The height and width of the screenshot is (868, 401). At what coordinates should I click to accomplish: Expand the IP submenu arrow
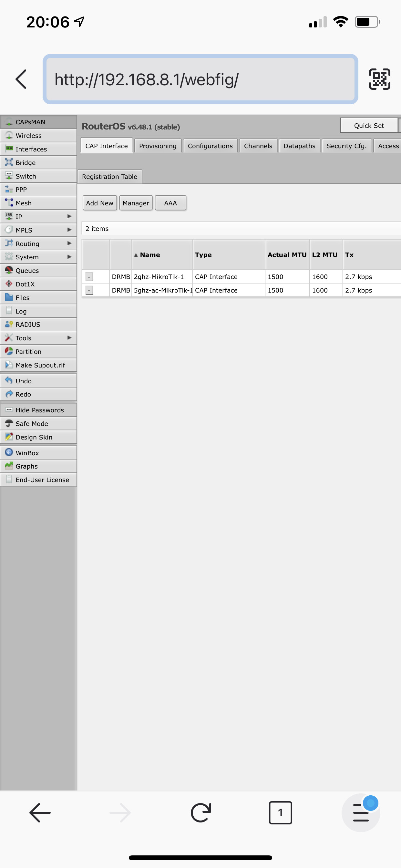(69, 216)
